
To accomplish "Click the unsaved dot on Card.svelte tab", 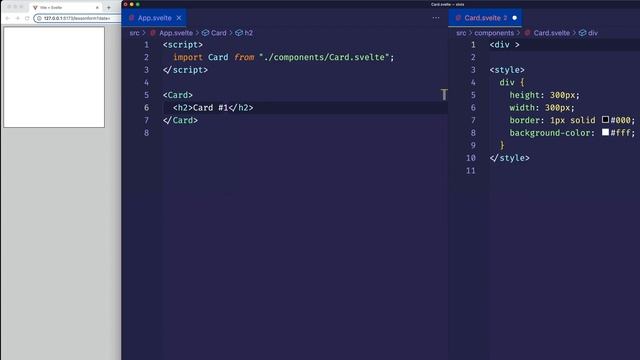I will [514, 18].
